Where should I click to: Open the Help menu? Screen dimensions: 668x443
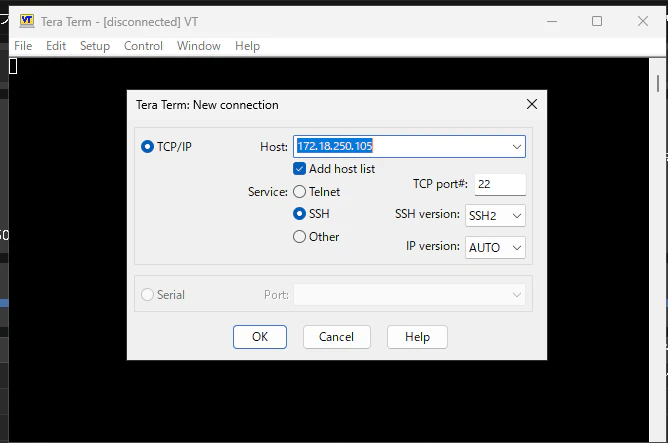(x=247, y=46)
